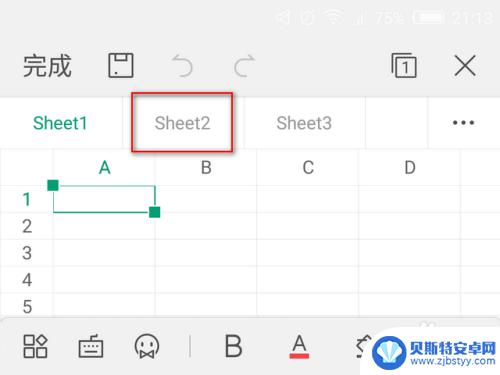Undo the last action

coord(182,66)
